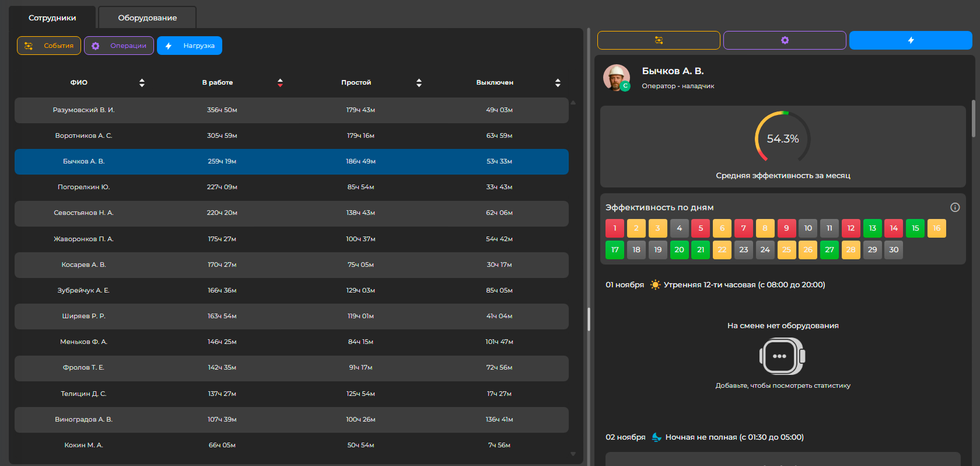980x466 pixels.
Task: Toggle the Операции filter button
Action: pos(119,46)
